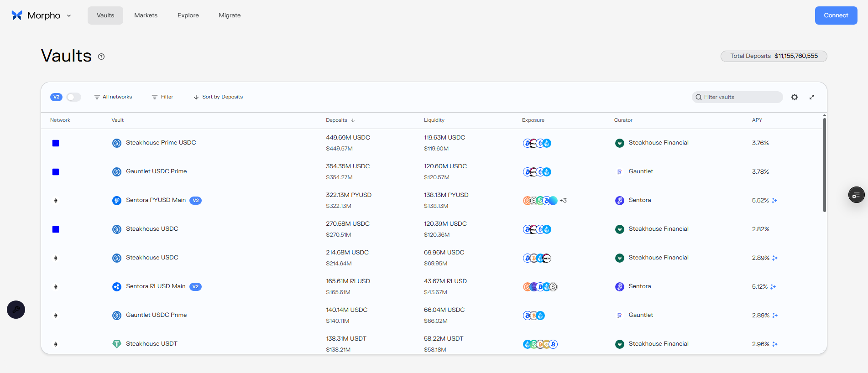Open the All networks filter dropdown
Screen dimensions: 868x373
tap(113, 97)
